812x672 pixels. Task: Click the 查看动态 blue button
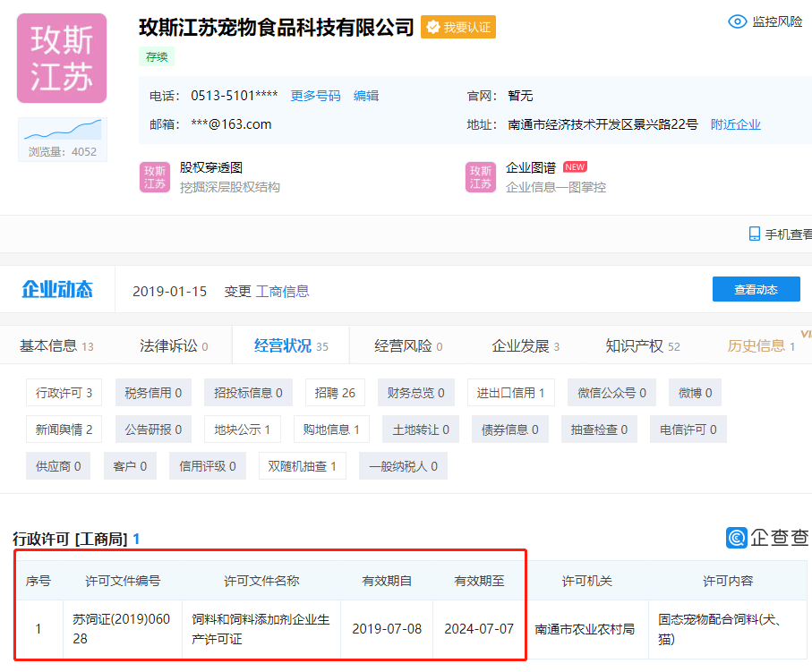(756, 289)
